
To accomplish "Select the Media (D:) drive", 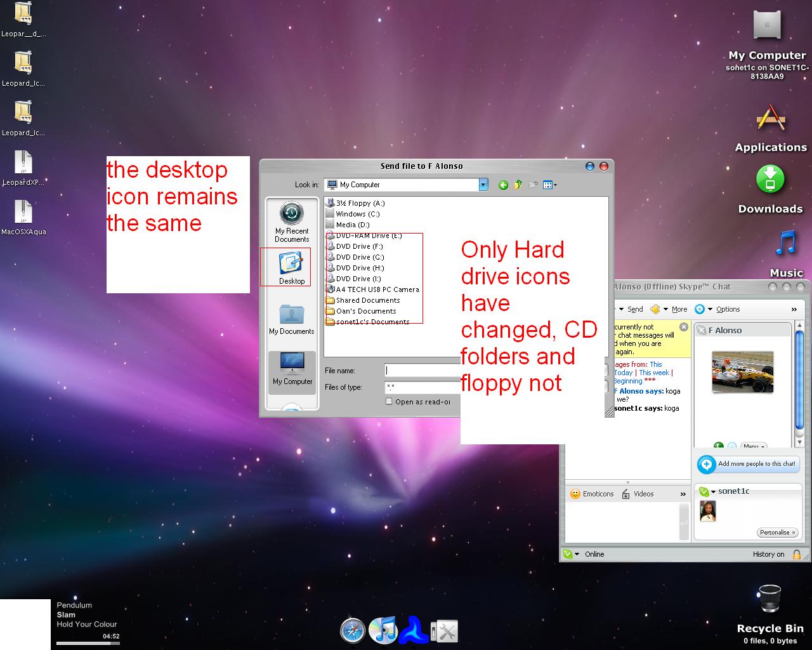I will coord(348,225).
